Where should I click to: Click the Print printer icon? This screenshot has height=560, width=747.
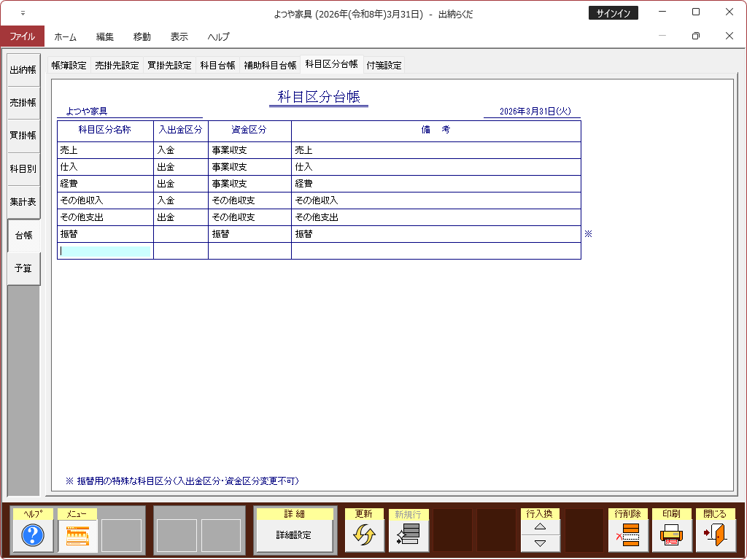671,536
